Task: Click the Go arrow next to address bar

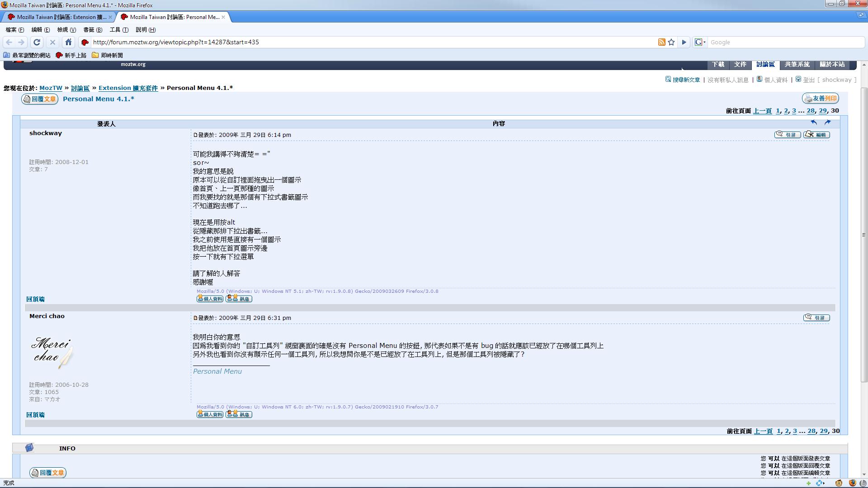Action: (684, 42)
